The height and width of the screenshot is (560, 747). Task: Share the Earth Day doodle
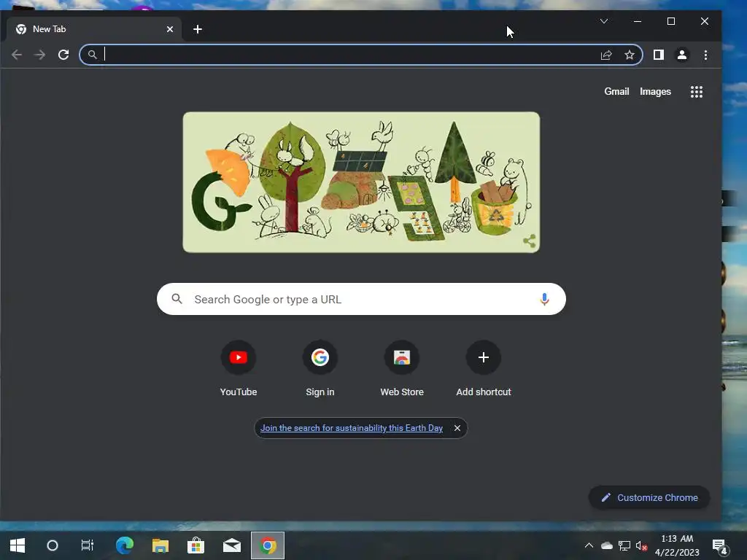coord(530,241)
